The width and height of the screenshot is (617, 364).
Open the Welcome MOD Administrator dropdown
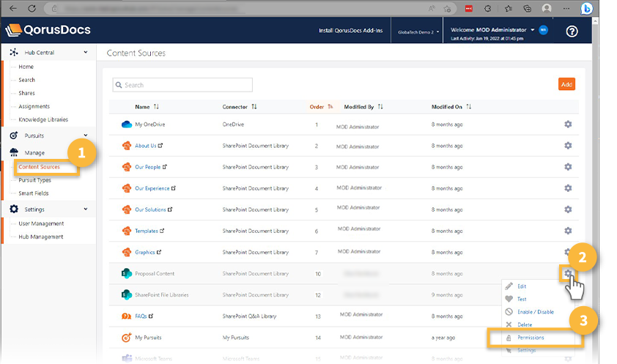492,30
